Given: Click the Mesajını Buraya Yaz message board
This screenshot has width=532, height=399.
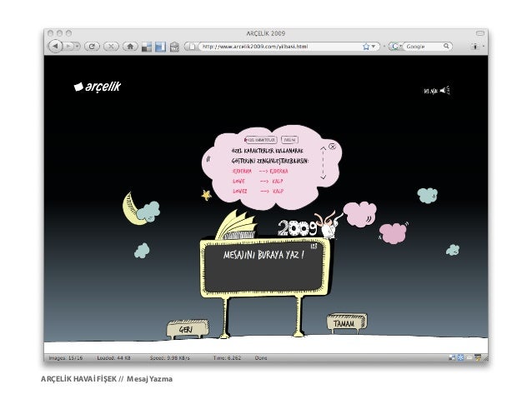Looking at the screenshot, I should click(264, 268).
